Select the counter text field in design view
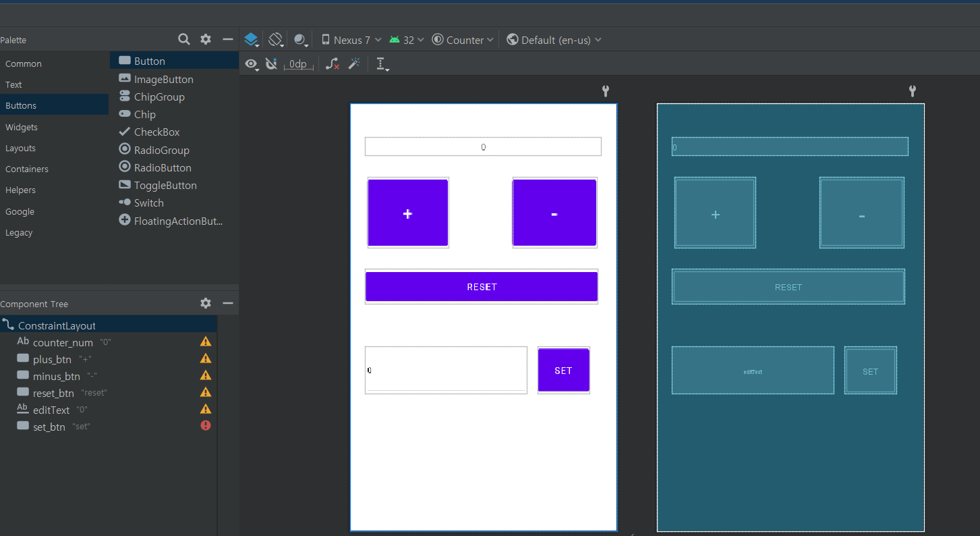Image resolution: width=980 pixels, height=536 pixels. coord(483,146)
